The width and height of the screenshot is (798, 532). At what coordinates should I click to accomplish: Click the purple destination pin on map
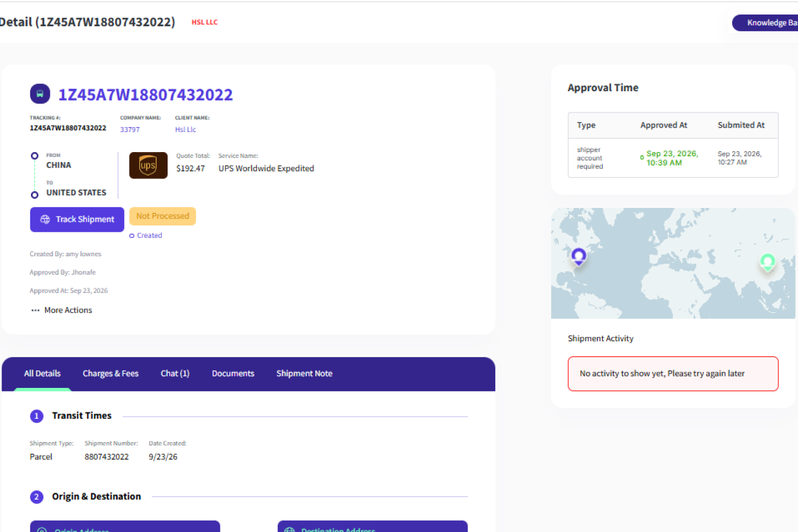click(579, 256)
